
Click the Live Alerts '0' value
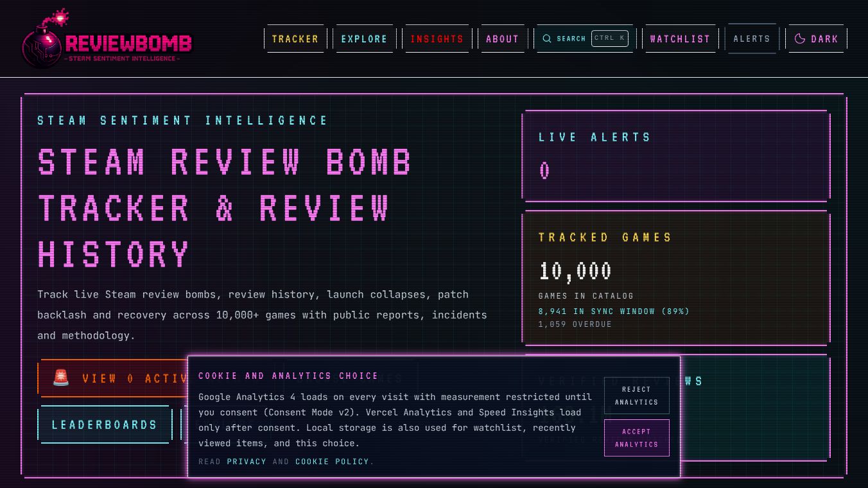point(544,171)
